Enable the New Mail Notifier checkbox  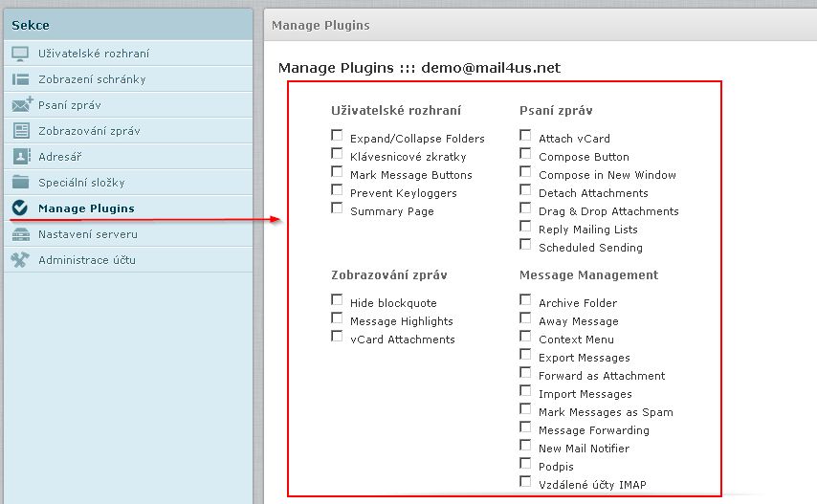526,446
